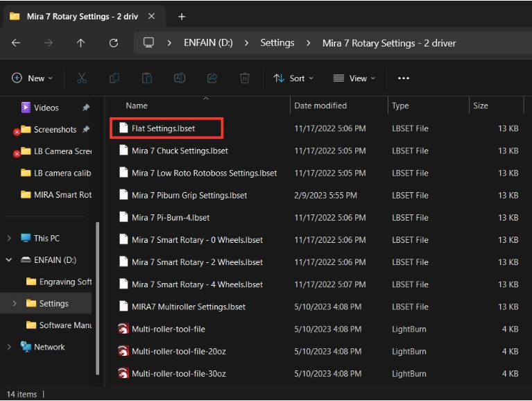Click the pin icon next to Screenshots
The height and width of the screenshot is (401, 532).
point(86,129)
